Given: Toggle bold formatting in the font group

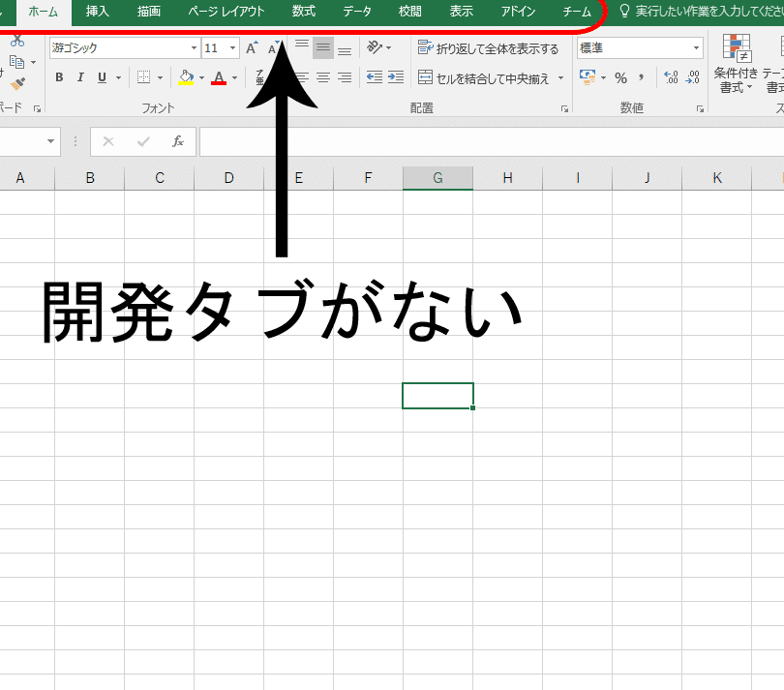Looking at the screenshot, I should pos(59,77).
